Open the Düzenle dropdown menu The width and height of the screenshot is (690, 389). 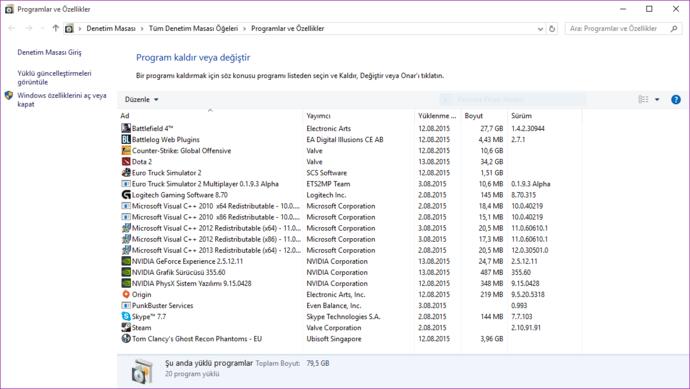[x=141, y=99]
